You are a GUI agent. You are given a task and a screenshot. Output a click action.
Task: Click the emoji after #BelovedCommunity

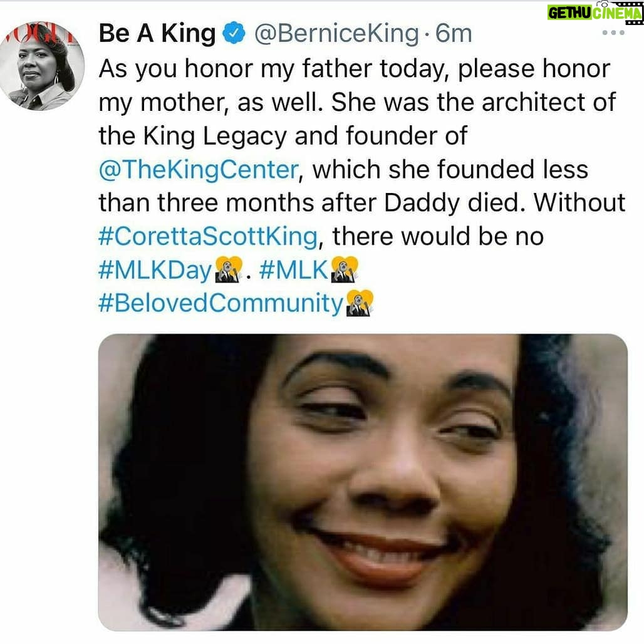pyautogui.click(x=360, y=303)
